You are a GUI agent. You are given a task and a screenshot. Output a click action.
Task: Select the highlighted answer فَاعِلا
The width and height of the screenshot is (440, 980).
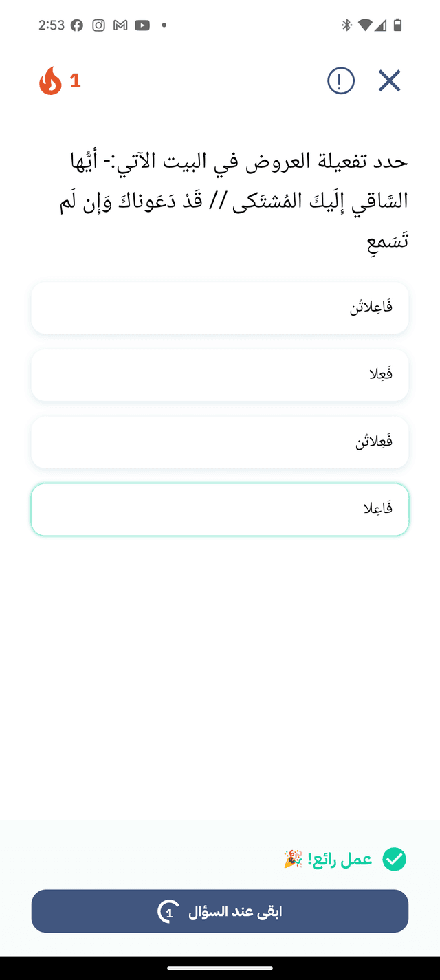click(220, 509)
